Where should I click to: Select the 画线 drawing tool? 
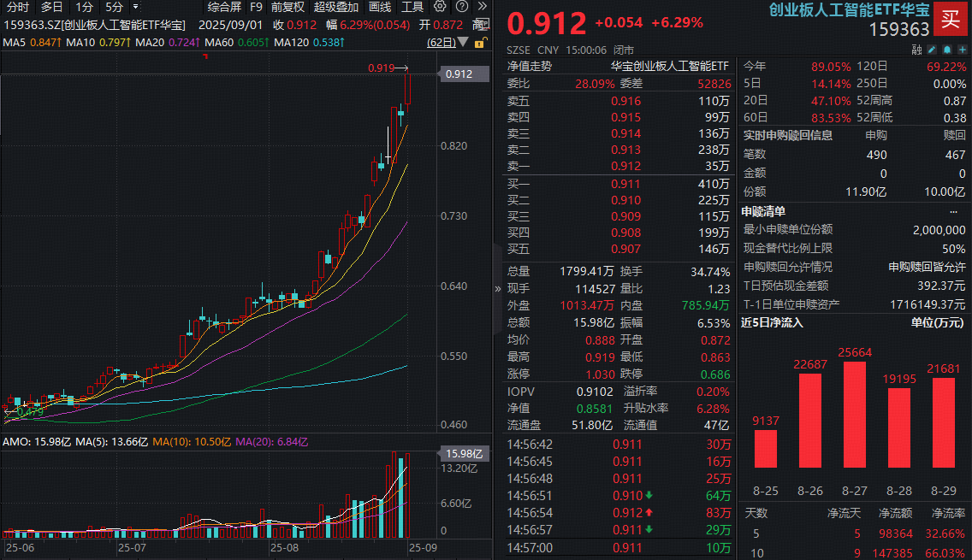coord(380,7)
